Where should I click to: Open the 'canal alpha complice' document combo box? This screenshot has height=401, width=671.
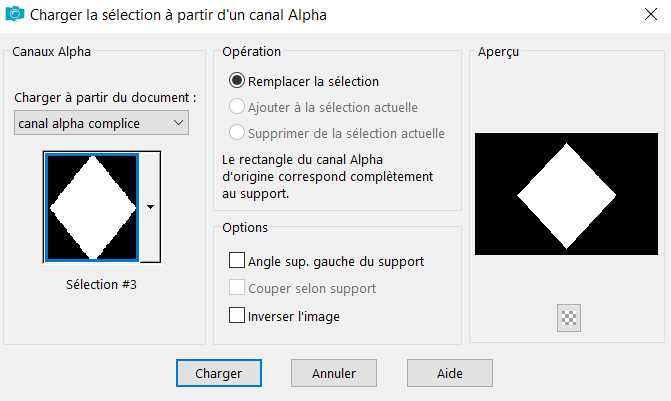tap(101, 123)
